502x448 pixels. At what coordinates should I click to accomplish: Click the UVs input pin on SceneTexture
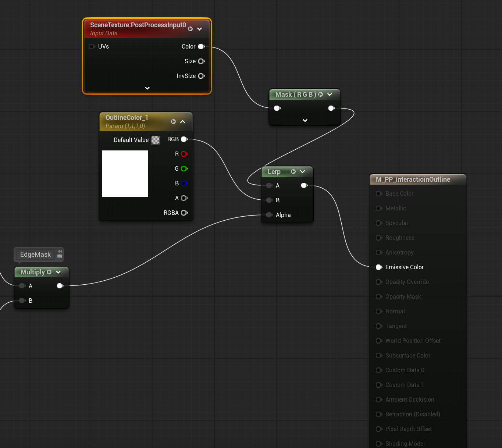point(92,46)
